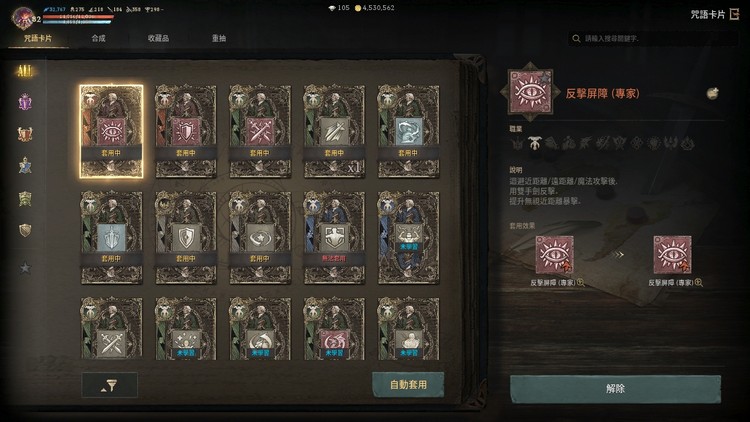Select the purple crest category icon in the sidebar
This screenshot has height=422, width=750.
coord(25,102)
